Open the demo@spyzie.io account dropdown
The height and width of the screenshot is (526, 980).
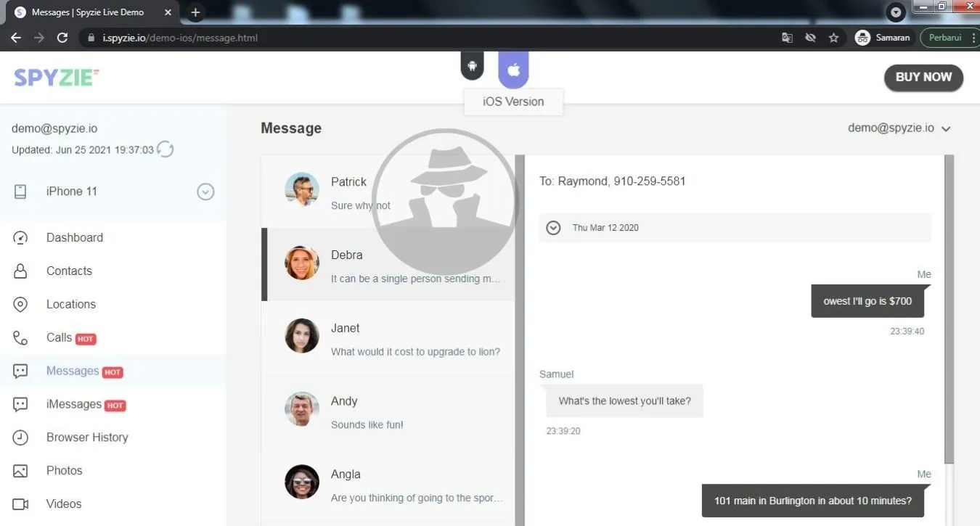point(899,128)
